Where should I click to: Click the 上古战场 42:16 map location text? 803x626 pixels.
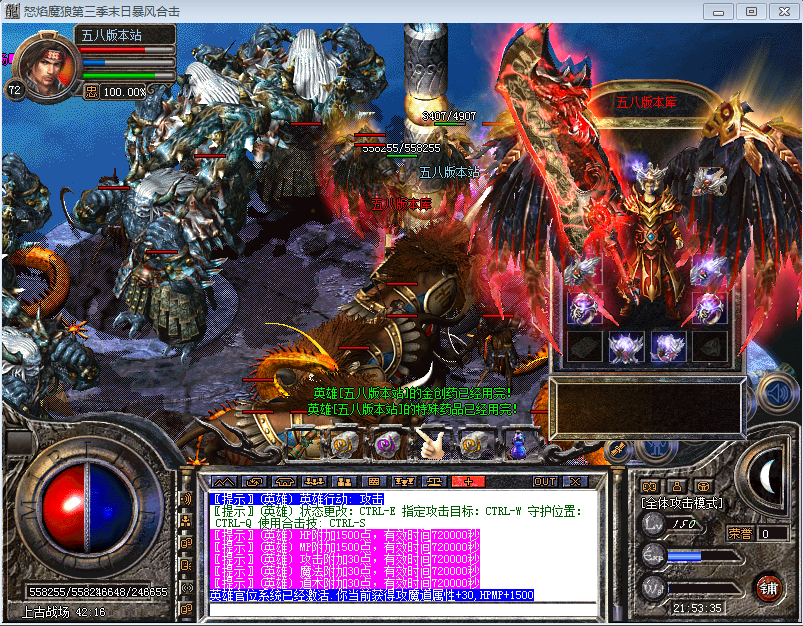(x=64, y=612)
